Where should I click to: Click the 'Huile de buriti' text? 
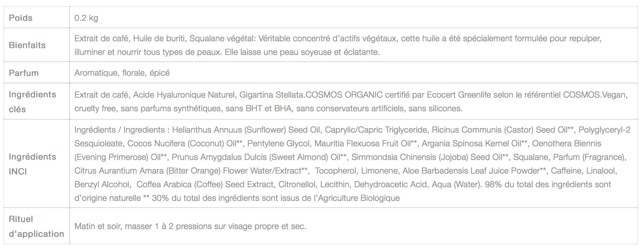pyautogui.click(x=159, y=39)
